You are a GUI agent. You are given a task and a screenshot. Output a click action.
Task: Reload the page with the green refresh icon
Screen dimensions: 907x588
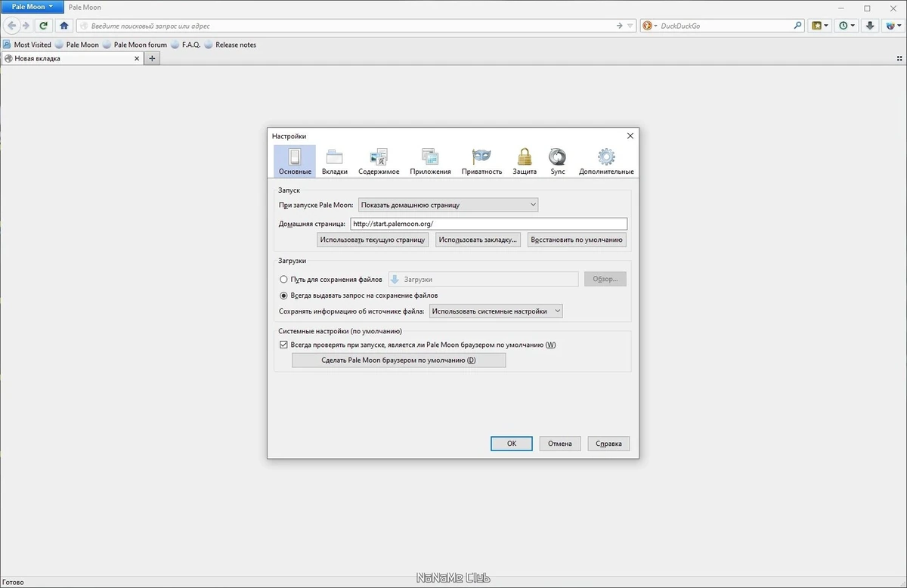44,26
